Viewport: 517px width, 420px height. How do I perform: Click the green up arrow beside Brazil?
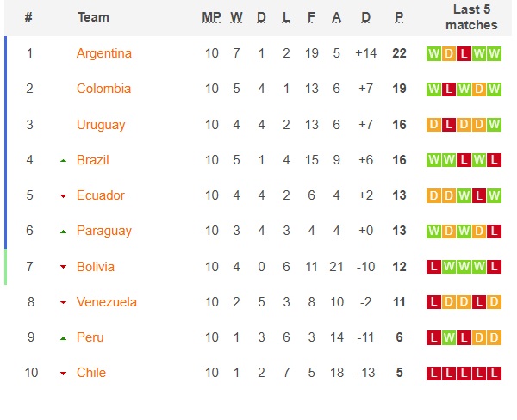[63, 161]
